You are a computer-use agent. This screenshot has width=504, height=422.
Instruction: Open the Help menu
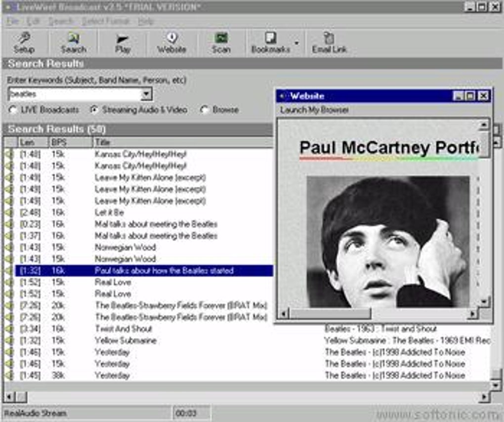click(146, 21)
